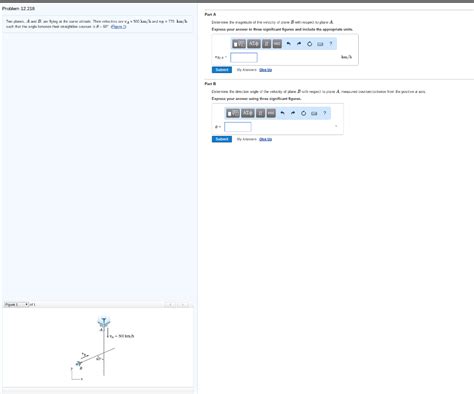Show keyboard shortcuts in Part B toolbar
Screen dimensions: 474x394
[x=314, y=113]
